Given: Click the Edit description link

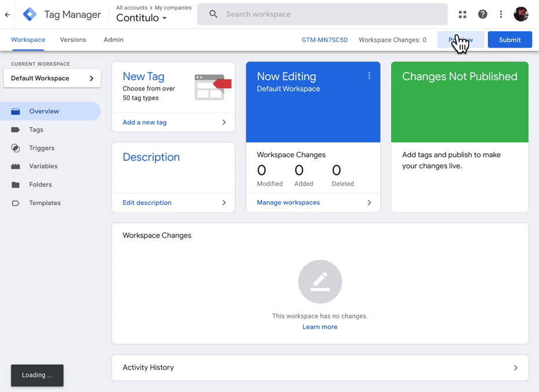Looking at the screenshot, I should pyautogui.click(x=147, y=203).
